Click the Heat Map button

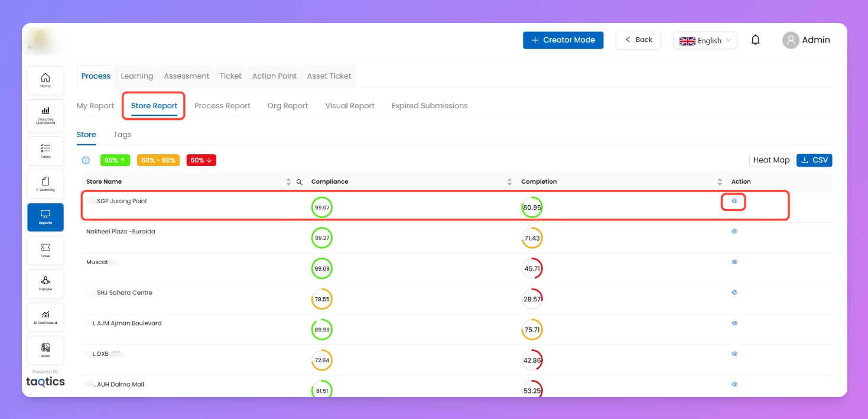pos(771,160)
